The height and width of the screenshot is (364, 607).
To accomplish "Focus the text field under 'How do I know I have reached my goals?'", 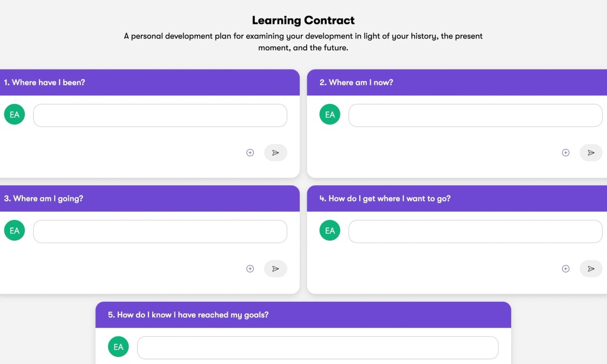I will [x=318, y=347].
